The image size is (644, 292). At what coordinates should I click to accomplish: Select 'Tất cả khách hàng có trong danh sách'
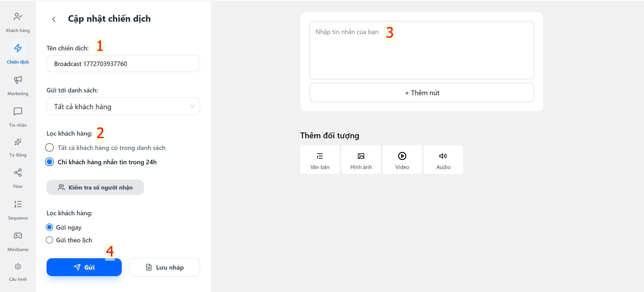point(49,147)
